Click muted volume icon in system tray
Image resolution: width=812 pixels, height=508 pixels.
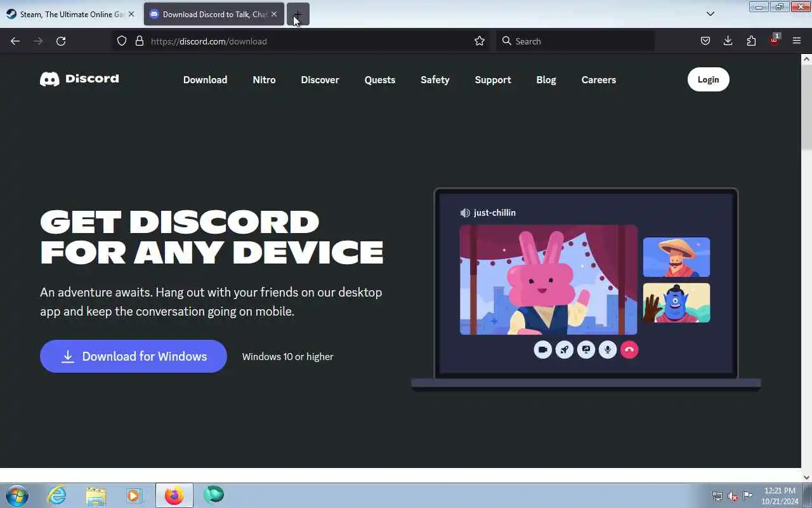[733, 496]
